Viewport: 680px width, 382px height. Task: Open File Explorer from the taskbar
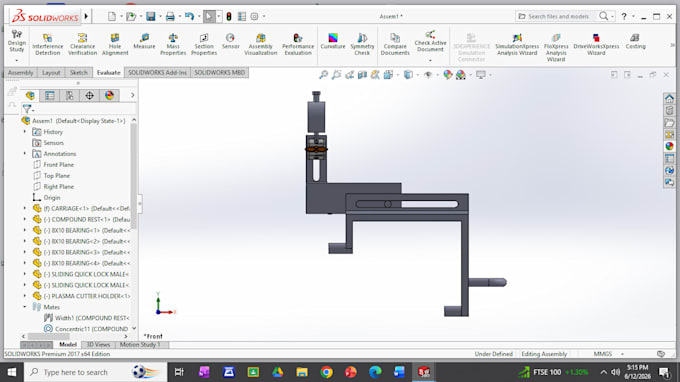click(302, 372)
